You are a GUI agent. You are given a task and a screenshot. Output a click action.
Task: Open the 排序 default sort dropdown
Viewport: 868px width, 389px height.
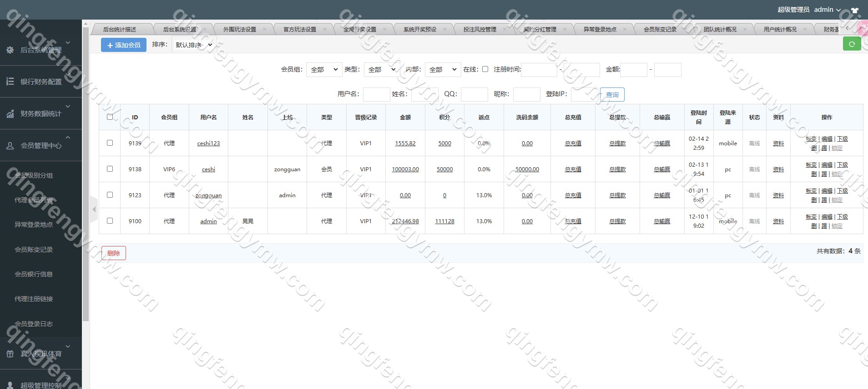click(x=194, y=45)
